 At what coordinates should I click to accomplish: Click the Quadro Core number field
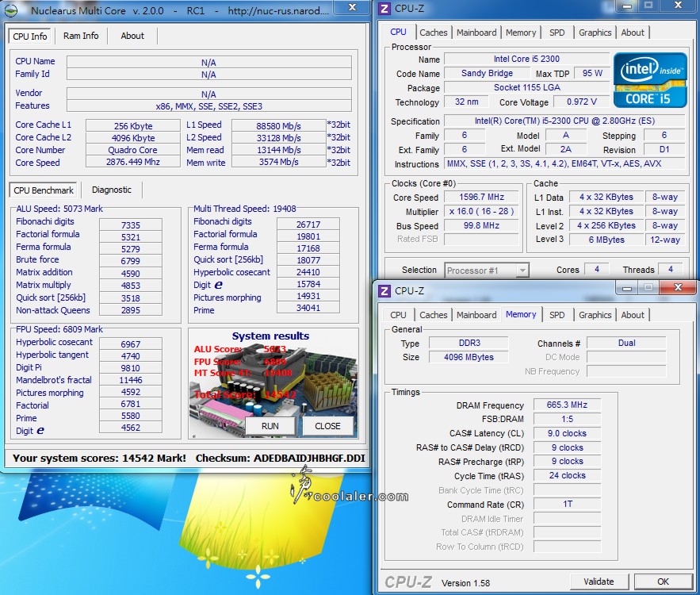point(133,150)
